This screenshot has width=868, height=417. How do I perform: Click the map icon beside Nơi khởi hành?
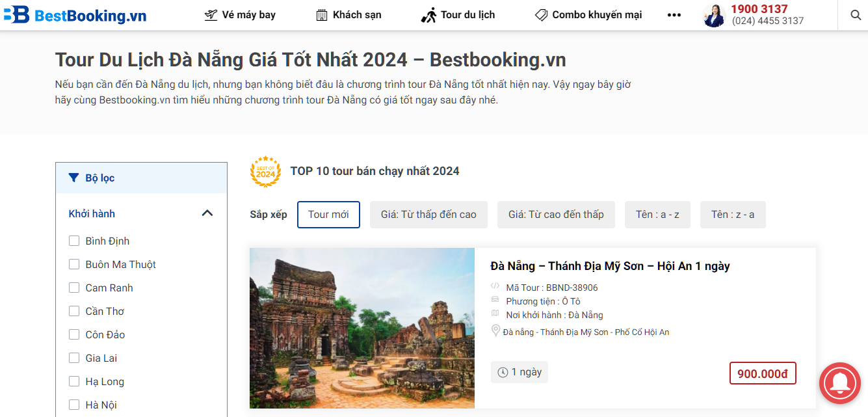[495, 314]
